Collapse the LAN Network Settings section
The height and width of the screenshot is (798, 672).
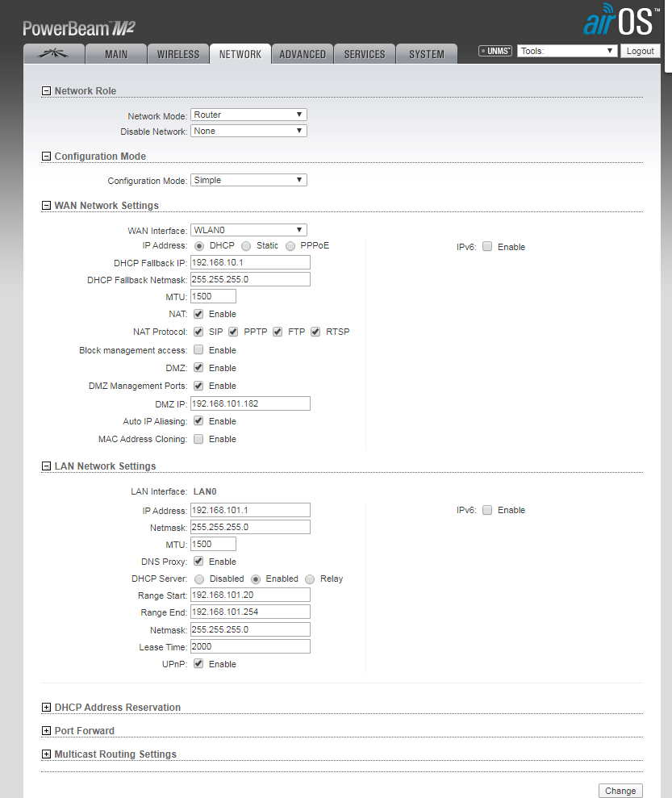(46, 466)
